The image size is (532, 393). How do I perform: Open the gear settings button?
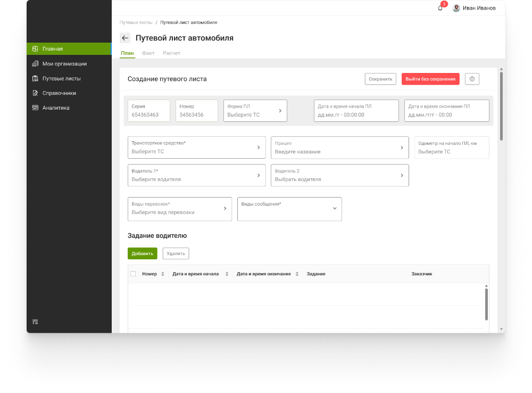(472, 79)
